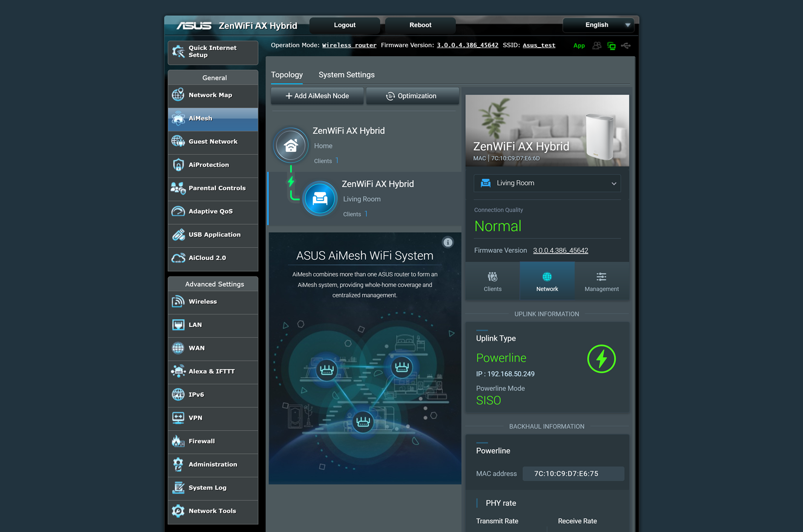Open Quick Internet Setup wizard
The height and width of the screenshot is (532, 803).
tap(213, 52)
